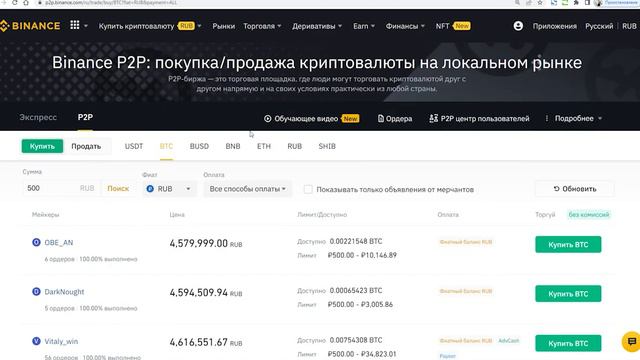Click the green Купить button
This screenshot has width=640, height=360.
coord(42,146)
